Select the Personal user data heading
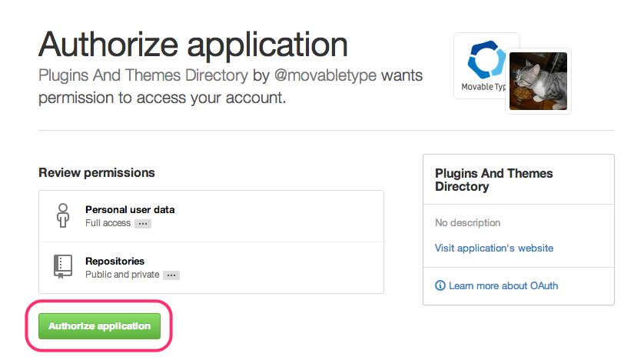Viewport: 644px width, 360px height. 130,209
